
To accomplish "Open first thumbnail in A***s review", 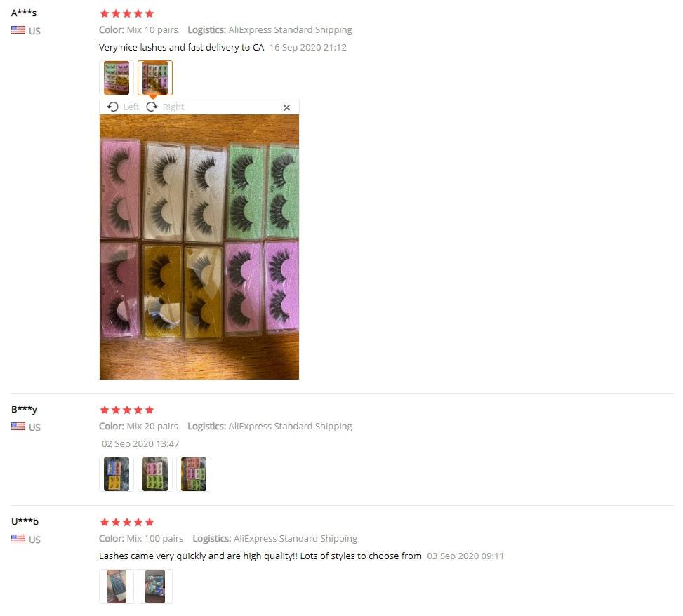I will 117,78.
